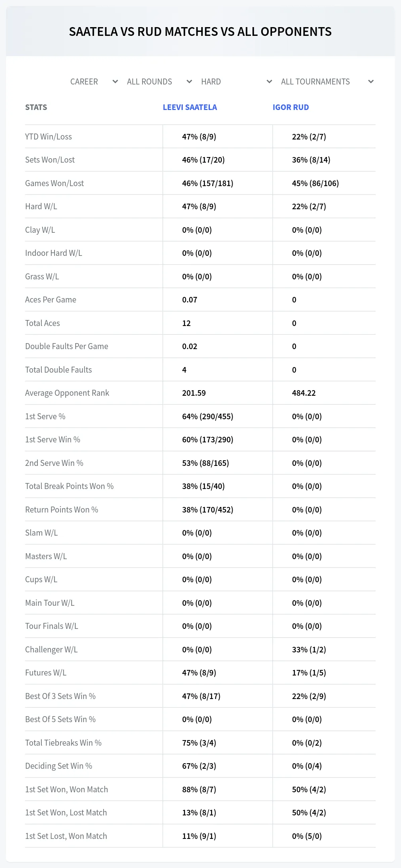This screenshot has width=401, height=868.
Task: Select the Average Opponent Rank row label
Action: tap(67, 393)
